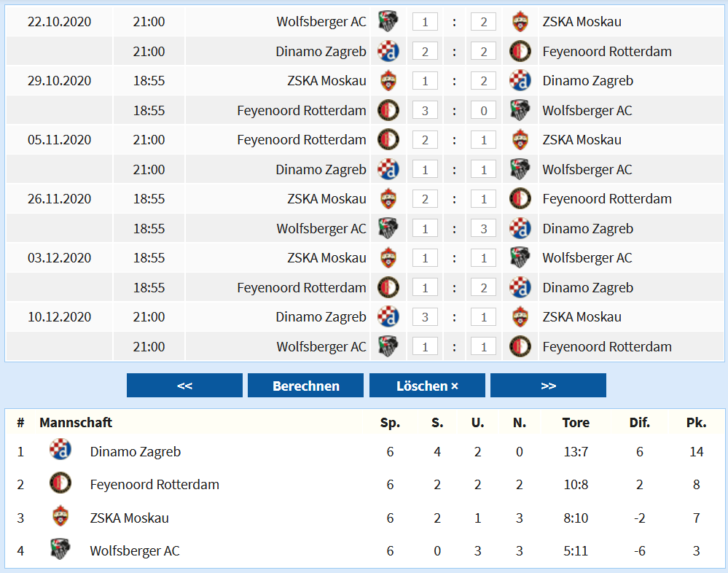Click the Pk. column header in standings
Image resolution: width=728 pixels, height=573 pixels.
tap(697, 423)
